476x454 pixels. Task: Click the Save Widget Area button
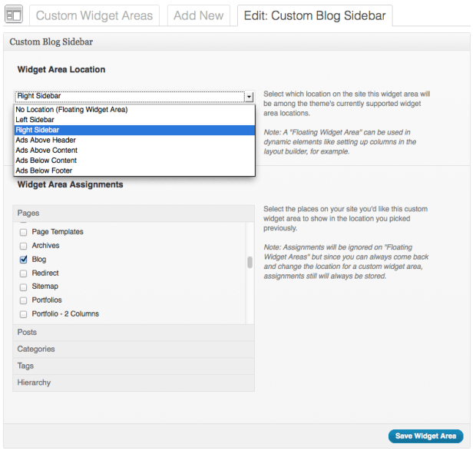(425, 436)
